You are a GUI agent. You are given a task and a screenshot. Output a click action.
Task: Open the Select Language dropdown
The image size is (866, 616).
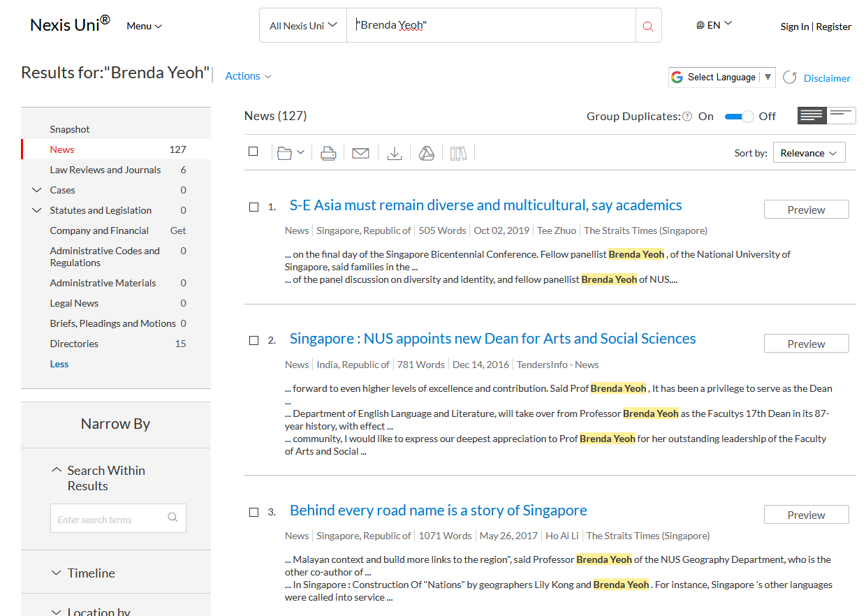point(722,77)
